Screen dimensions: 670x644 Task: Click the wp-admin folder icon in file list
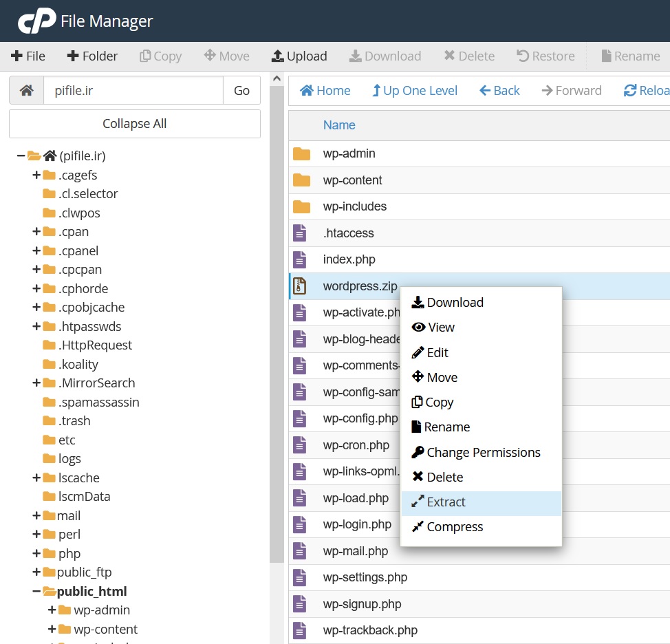click(x=302, y=153)
